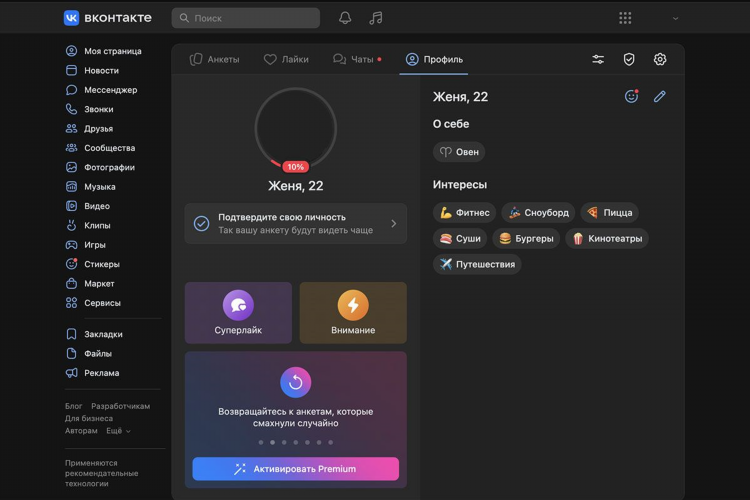Screen dimensions: 750x500
Task: Click the О себе heading
Action: pyautogui.click(x=451, y=124)
